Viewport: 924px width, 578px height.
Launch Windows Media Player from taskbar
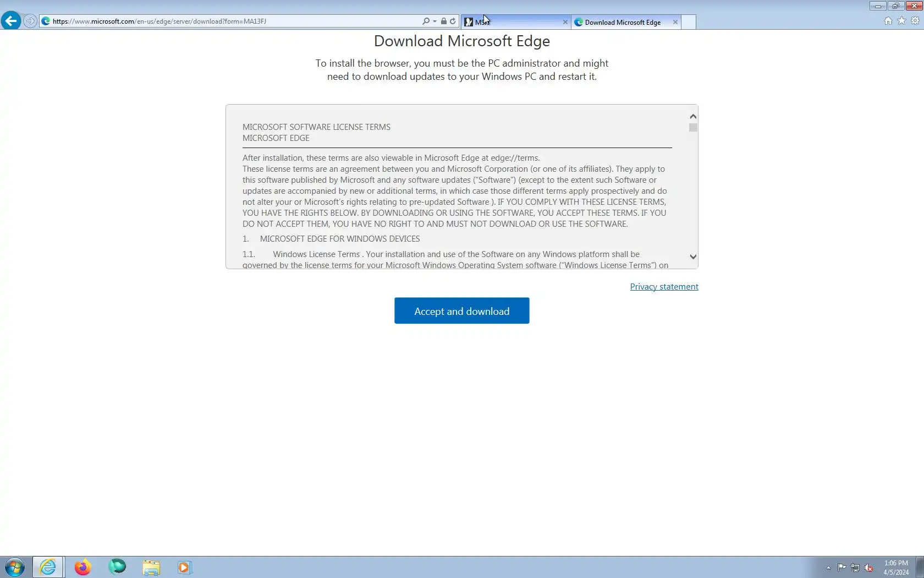pos(185,567)
